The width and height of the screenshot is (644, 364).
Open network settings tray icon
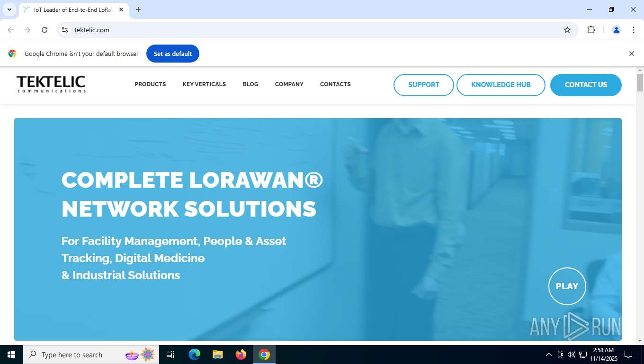click(x=583, y=355)
